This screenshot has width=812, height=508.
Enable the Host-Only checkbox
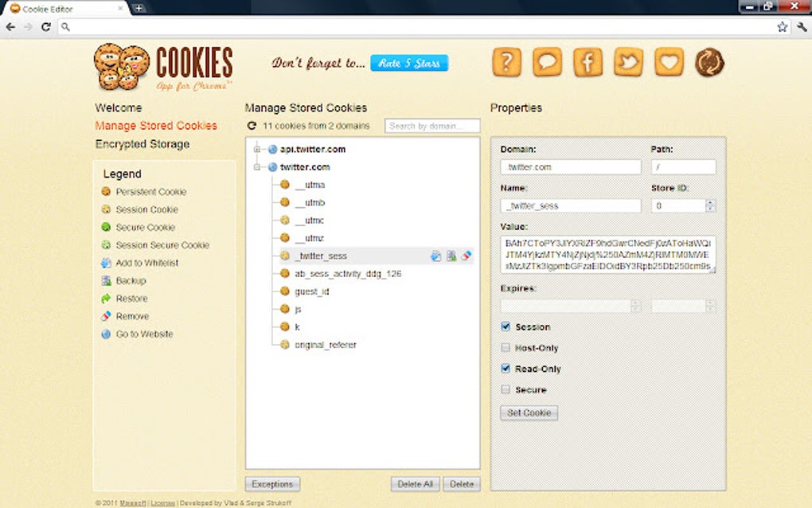[x=505, y=348]
